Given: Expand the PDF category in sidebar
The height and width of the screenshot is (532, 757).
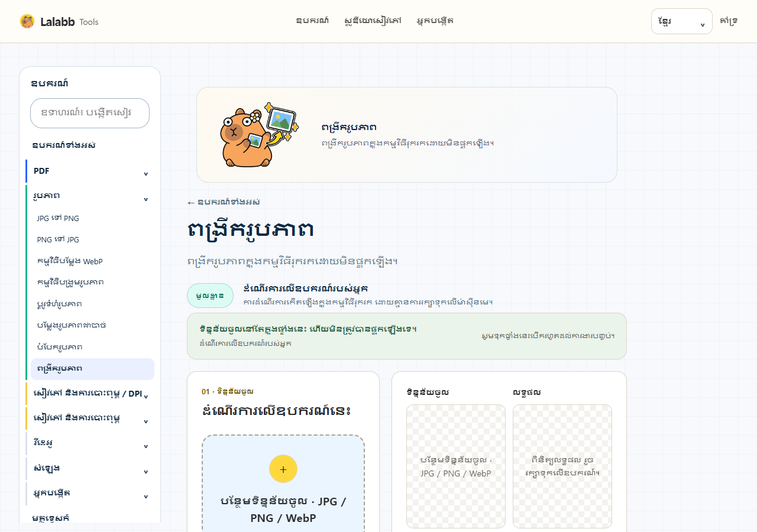Looking at the screenshot, I should tap(90, 171).
